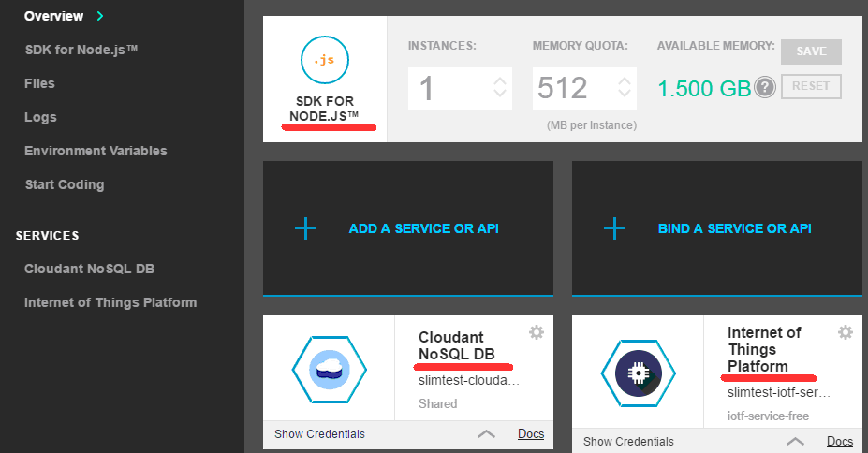Open Docs link on IoT Platform card
The image size is (868, 453).
(x=840, y=442)
